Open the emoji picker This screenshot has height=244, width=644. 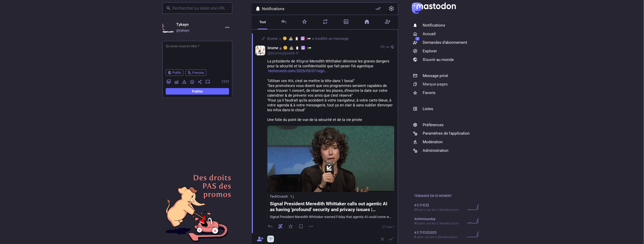pos(192,82)
